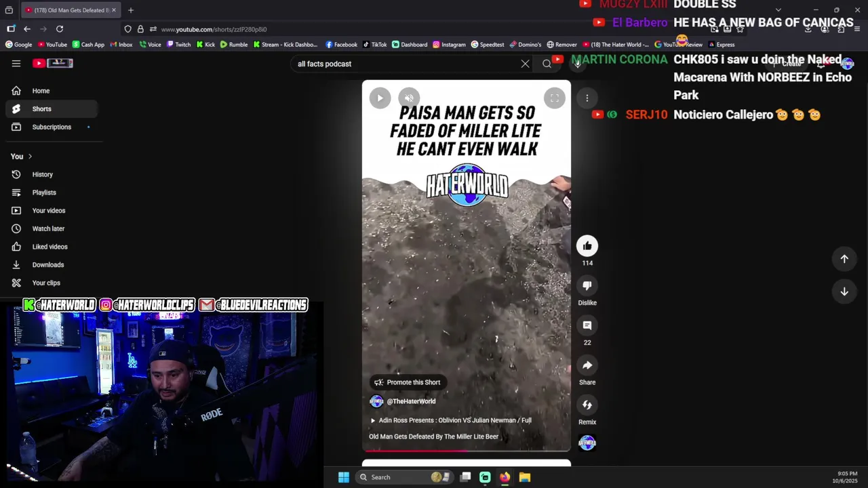Go to Home in YouTube sidebar
The height and width of the screenshot is (488, 868).
pos(52,91)
